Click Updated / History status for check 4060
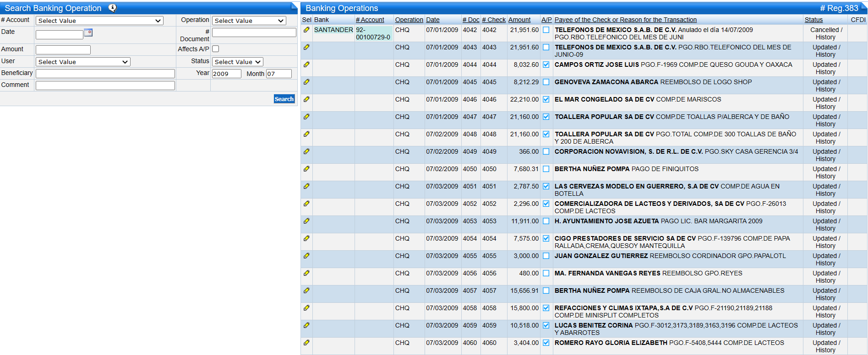 [826, 346]
